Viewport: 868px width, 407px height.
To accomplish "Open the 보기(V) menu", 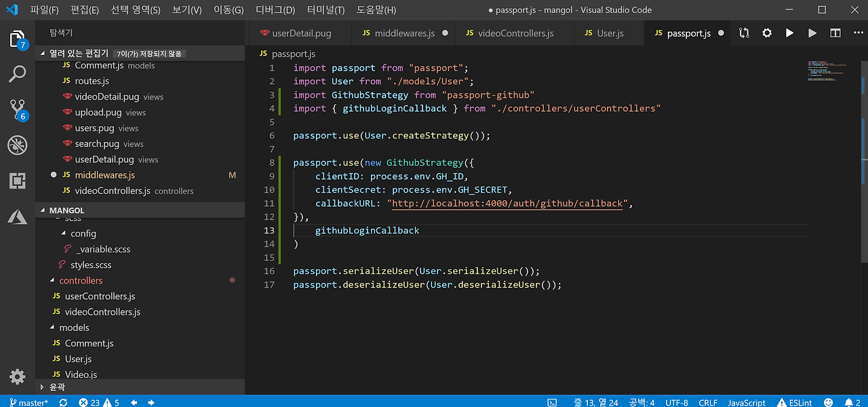I will click(x=187, y=9).
